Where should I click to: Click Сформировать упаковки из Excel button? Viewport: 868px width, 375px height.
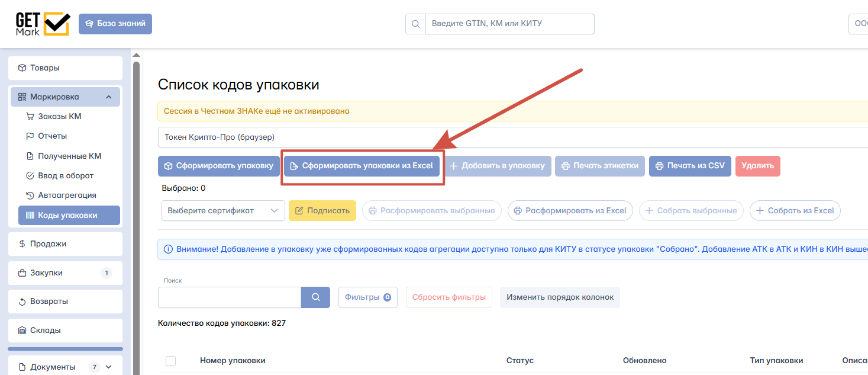(362, 166)
